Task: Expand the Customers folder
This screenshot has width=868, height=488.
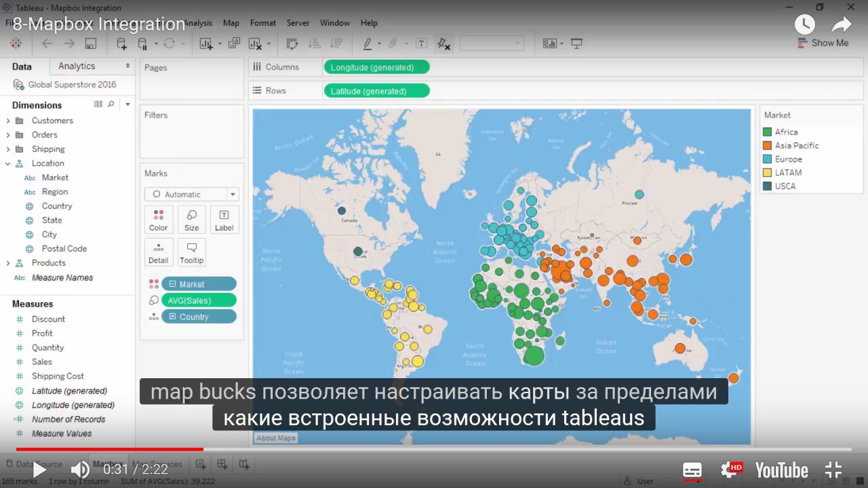Action: [8, 121]
